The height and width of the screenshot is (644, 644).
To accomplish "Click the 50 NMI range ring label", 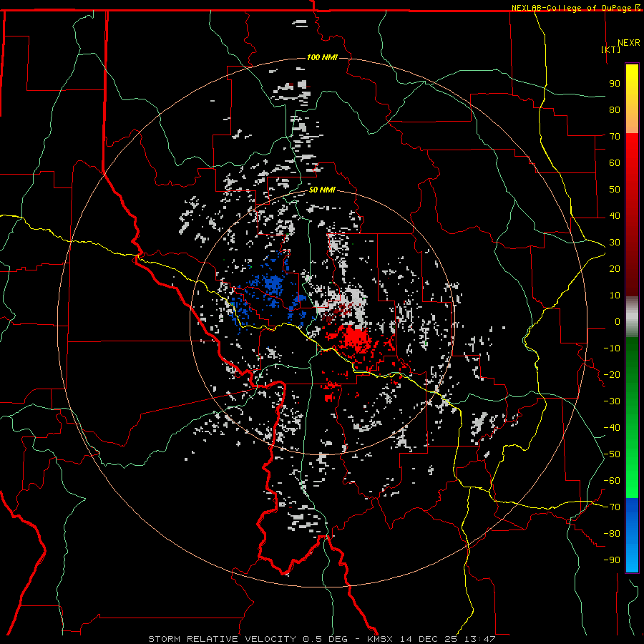I will click(x=322, y=190).
